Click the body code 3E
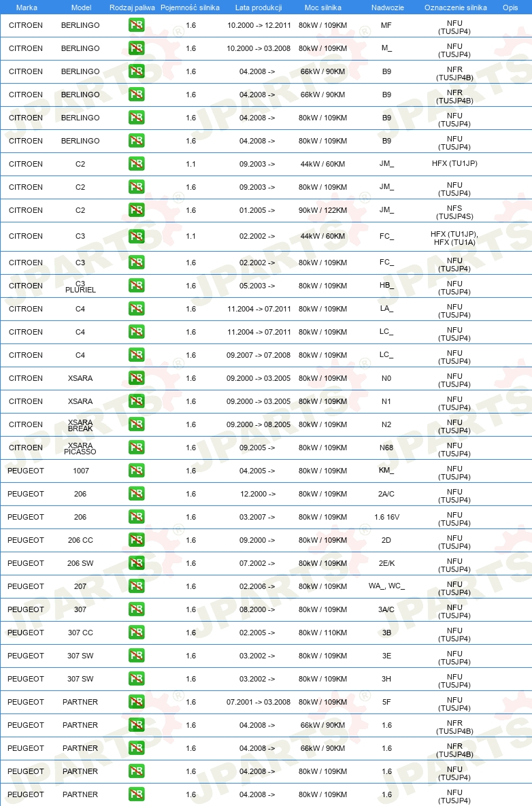Image resolution: width=532 pixels, height=806 pixels. 386,656
